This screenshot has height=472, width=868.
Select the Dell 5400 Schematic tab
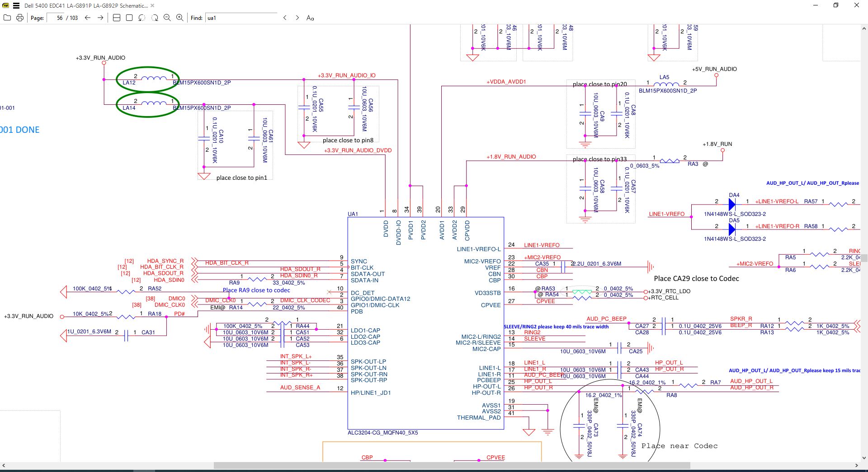[86, 6]
